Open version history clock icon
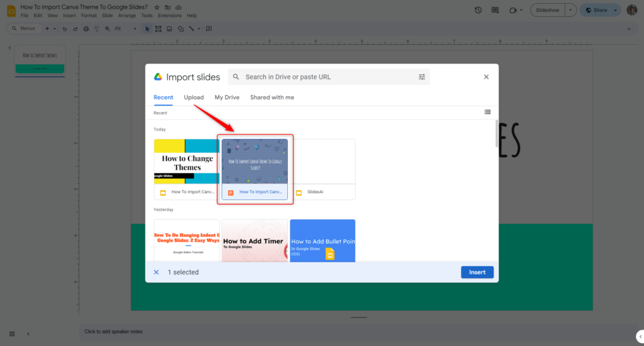This screenshot has height=346, width=644. 478,10
